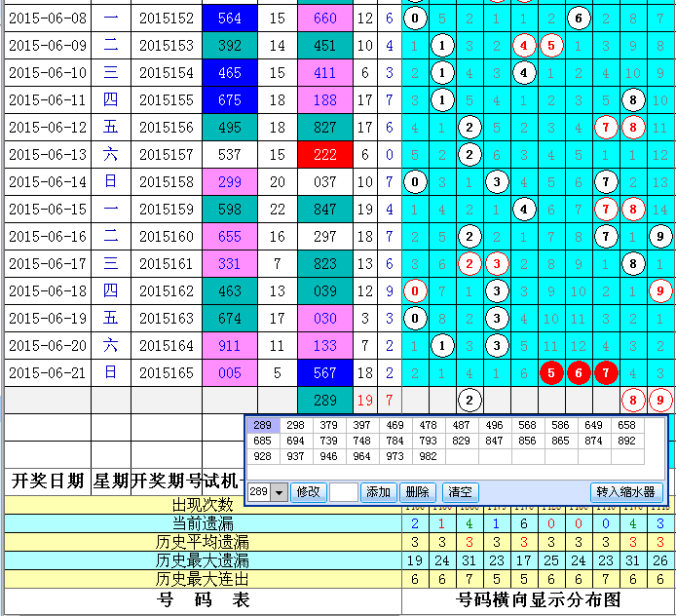Select number 973 in the popup list
This screenshot has height=616, width=676.
[395, 456]
